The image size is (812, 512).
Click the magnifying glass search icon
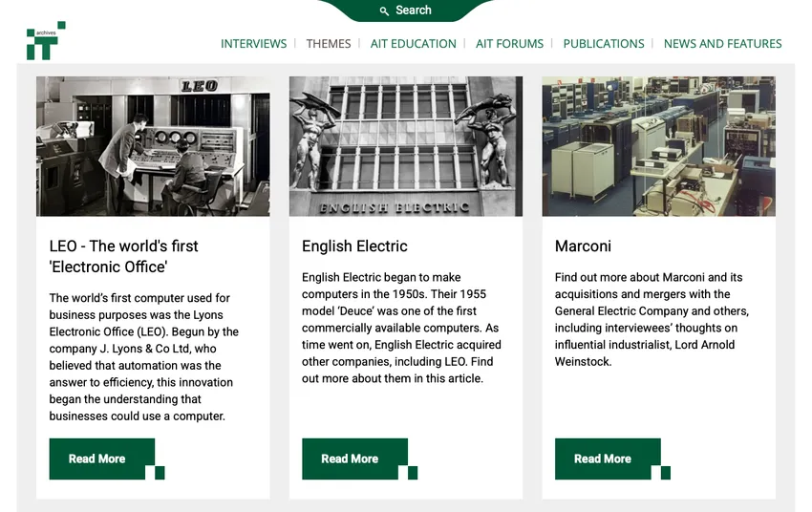click(x=384, y=11)
